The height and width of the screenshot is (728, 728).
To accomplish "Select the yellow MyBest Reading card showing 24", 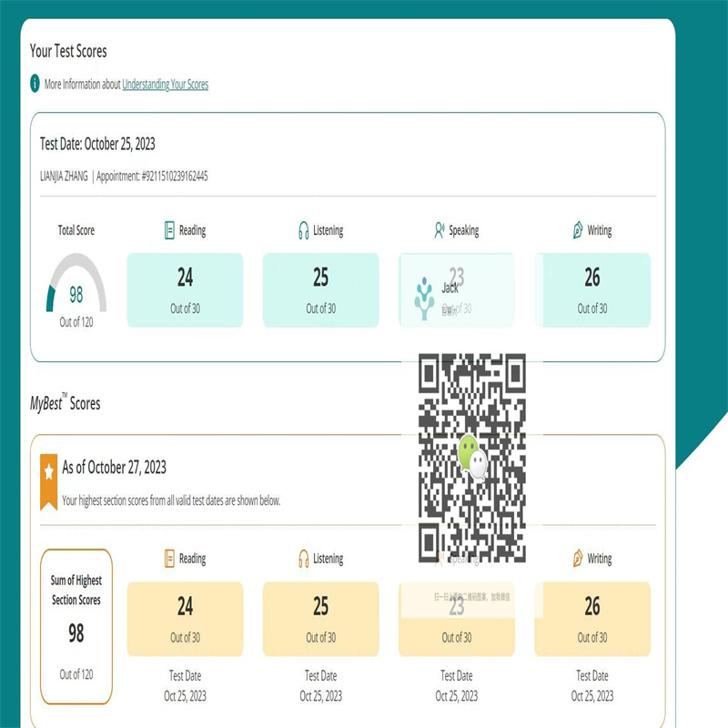I will [x=185, y=619].
